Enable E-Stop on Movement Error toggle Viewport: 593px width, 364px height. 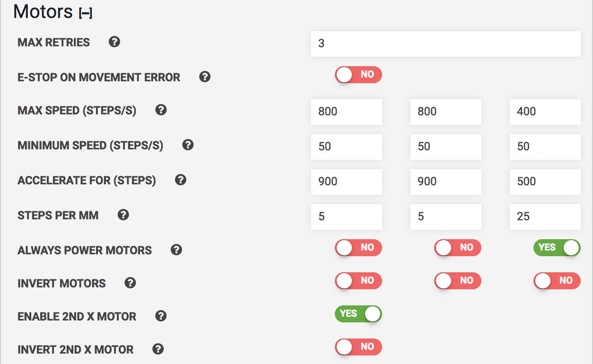[358, 75]
